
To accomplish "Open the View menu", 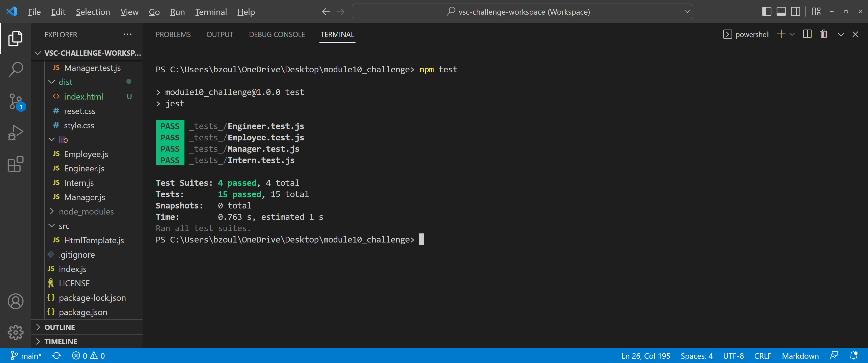I will click(129, 12).
